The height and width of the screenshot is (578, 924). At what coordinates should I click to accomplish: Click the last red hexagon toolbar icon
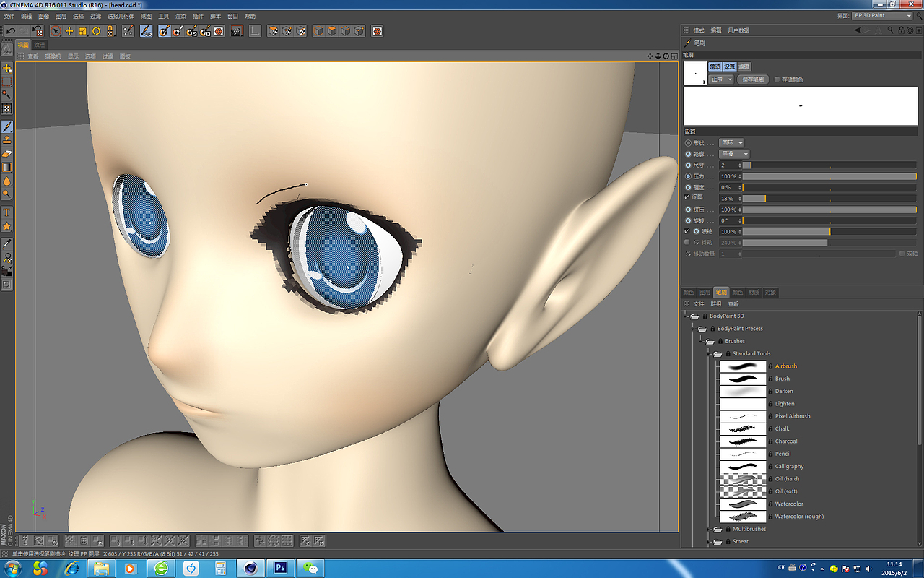(377, 31)
